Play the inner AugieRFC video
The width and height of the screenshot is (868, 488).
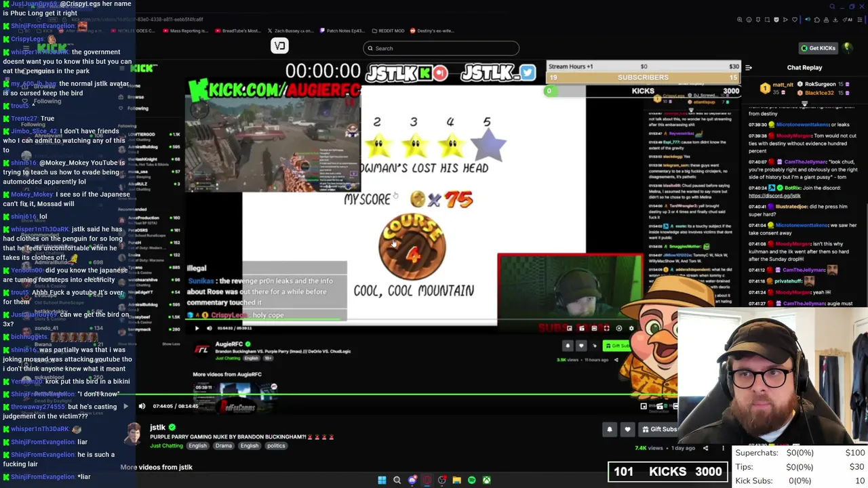pos(197,328)
